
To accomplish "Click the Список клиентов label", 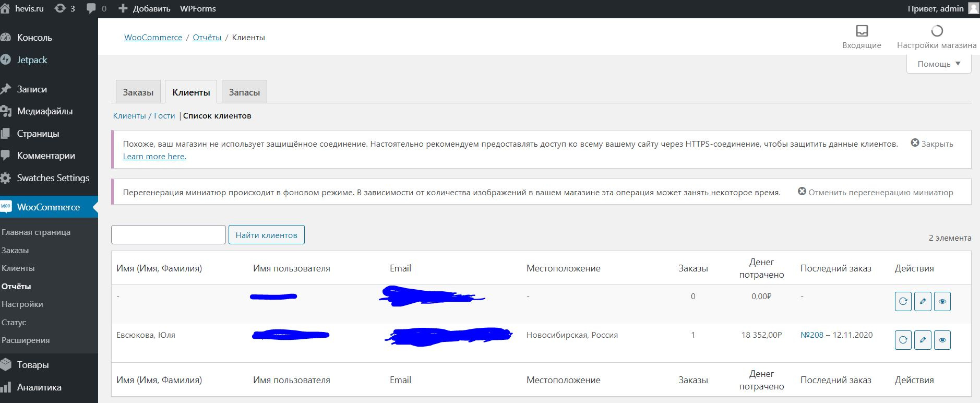I will coord(217,116).
